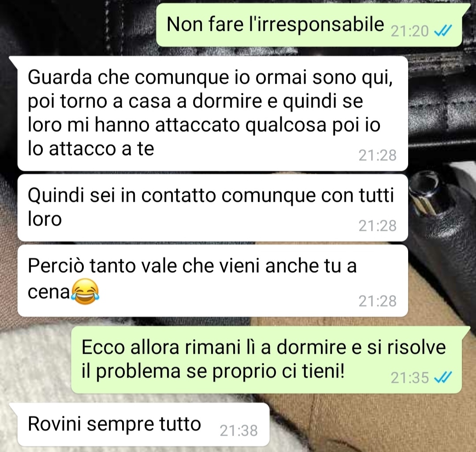The height and width of the screenshot is (452, 476).
Task: Tap the laughing-crying emoji after 'cena'
Action: click(x=85, y=292)
